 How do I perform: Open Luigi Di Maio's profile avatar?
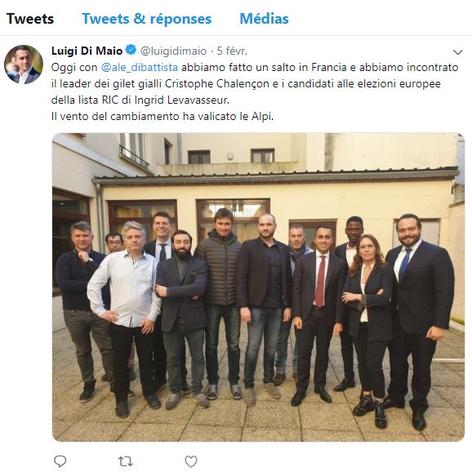point(24,65)
